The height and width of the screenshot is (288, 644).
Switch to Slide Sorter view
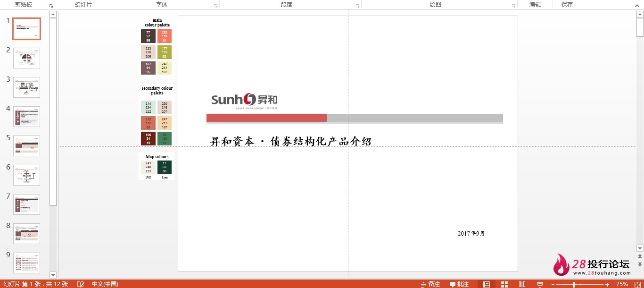click(x=504, y=284)
